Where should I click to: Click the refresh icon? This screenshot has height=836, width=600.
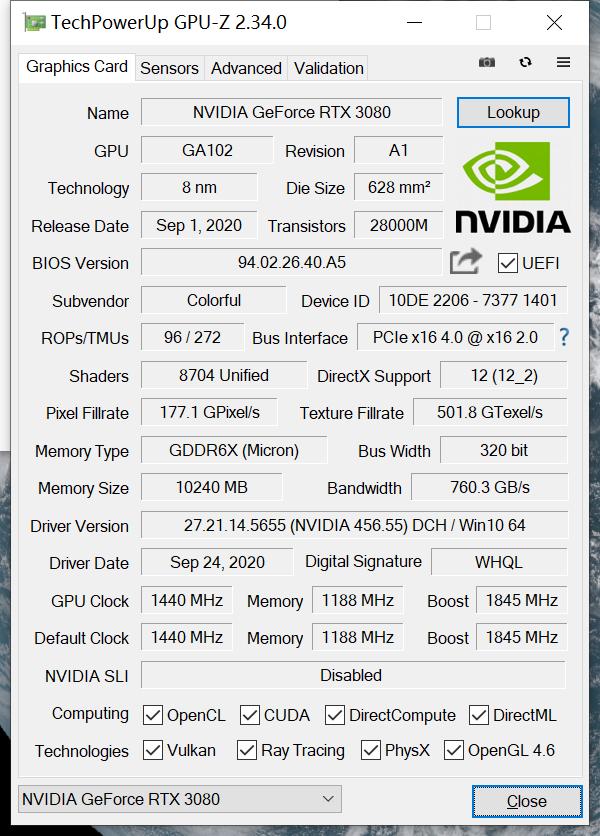526,62
